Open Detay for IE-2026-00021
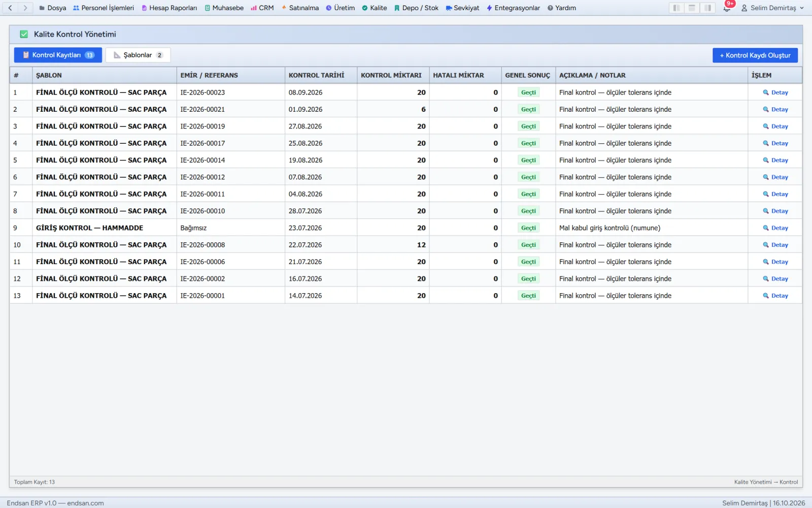 775,110
